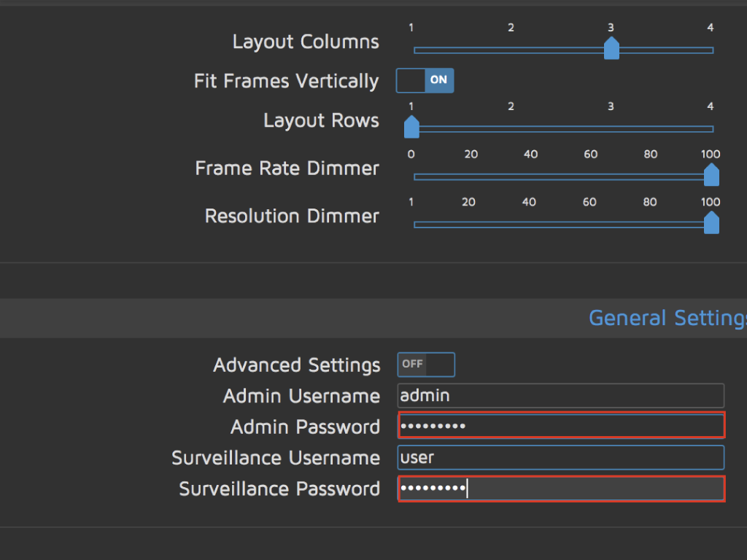Turn on the Advanced Settings switch
Image resolution: width=747 pixels, height=560 pixels.
[x=426, y=365]
